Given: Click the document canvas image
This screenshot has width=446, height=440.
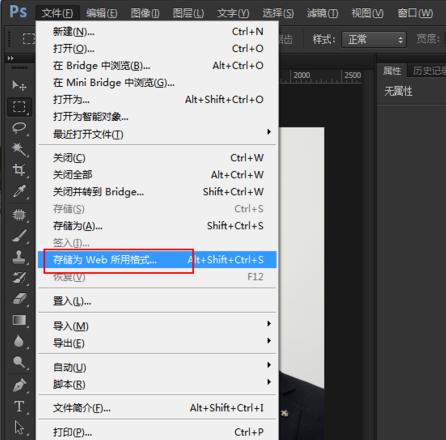Looking at the screenshot, I should coord(302,283).
